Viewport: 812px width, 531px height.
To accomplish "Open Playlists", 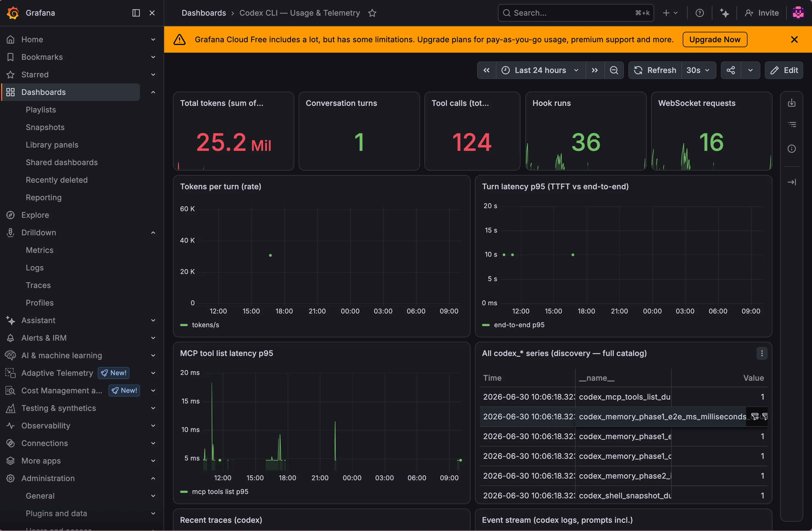I will (41, 110).
